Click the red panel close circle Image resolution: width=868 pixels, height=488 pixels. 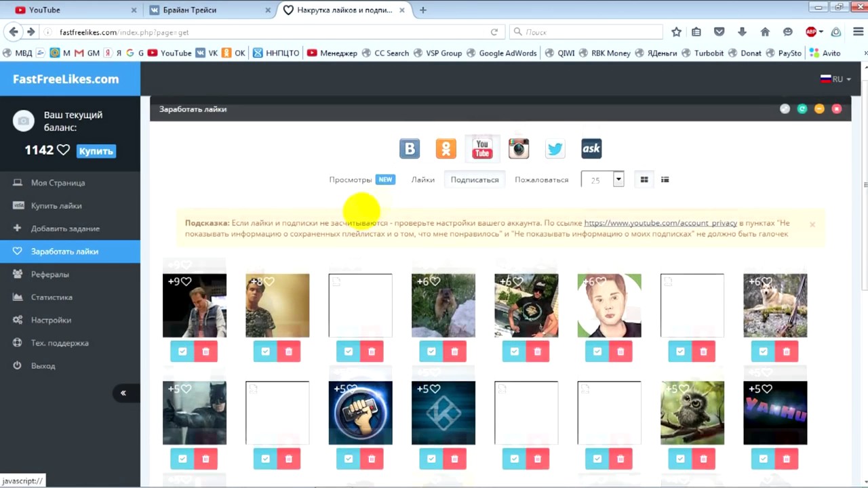click(837, 109)
